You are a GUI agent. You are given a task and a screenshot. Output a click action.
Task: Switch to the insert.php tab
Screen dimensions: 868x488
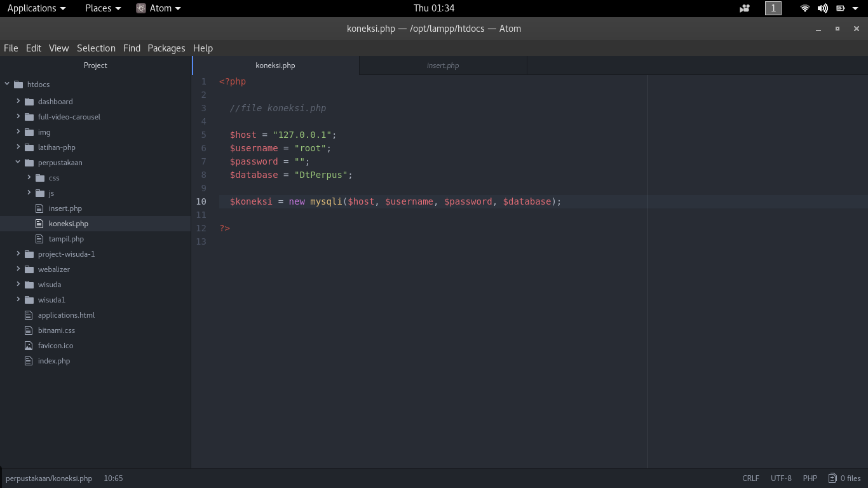pos(443,65)
